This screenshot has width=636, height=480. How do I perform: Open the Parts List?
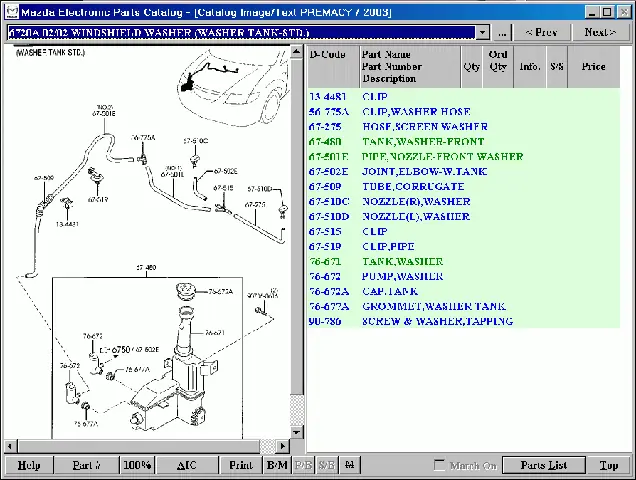pos(543,465)
